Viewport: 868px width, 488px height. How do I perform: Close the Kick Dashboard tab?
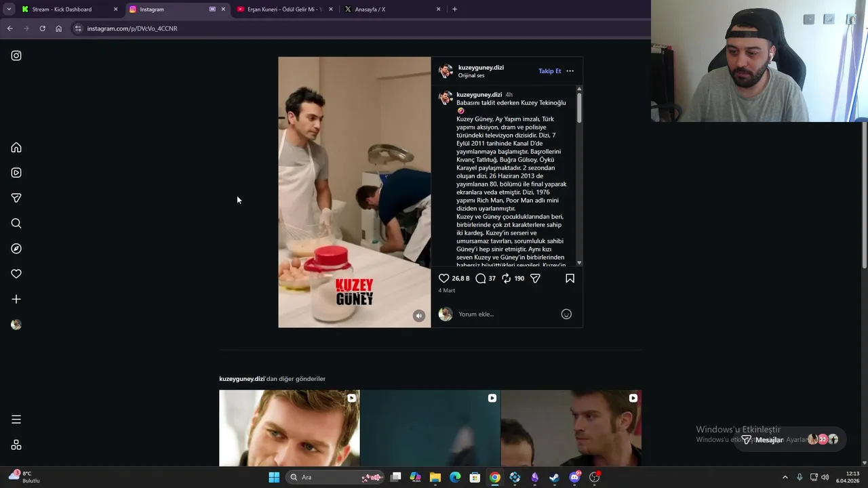coord(115,9)
